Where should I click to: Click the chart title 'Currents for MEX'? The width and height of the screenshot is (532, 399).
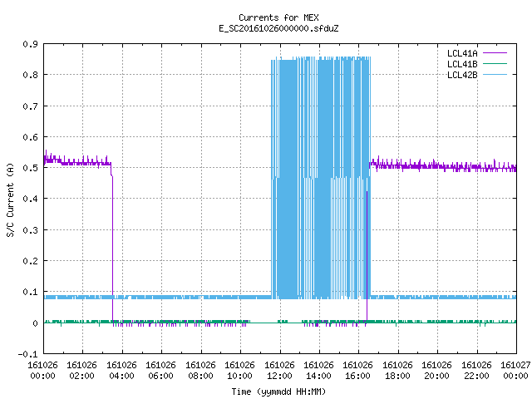coord(278,17)
